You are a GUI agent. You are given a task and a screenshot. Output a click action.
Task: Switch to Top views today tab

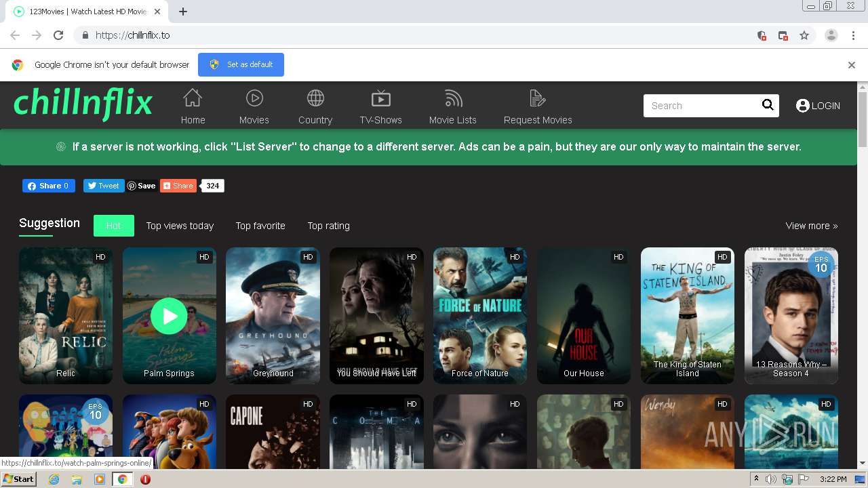[x=180, y=226]
